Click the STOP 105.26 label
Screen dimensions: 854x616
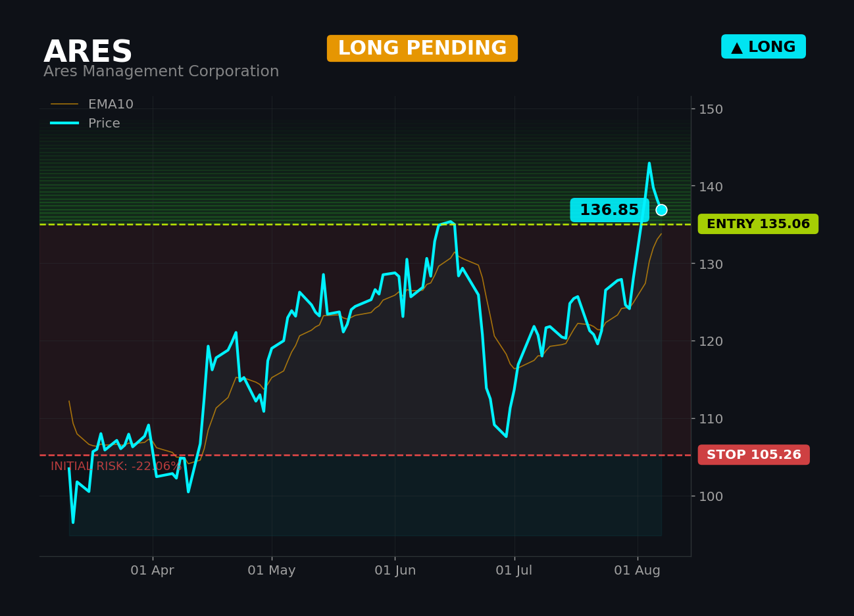[x=754, y=455]
